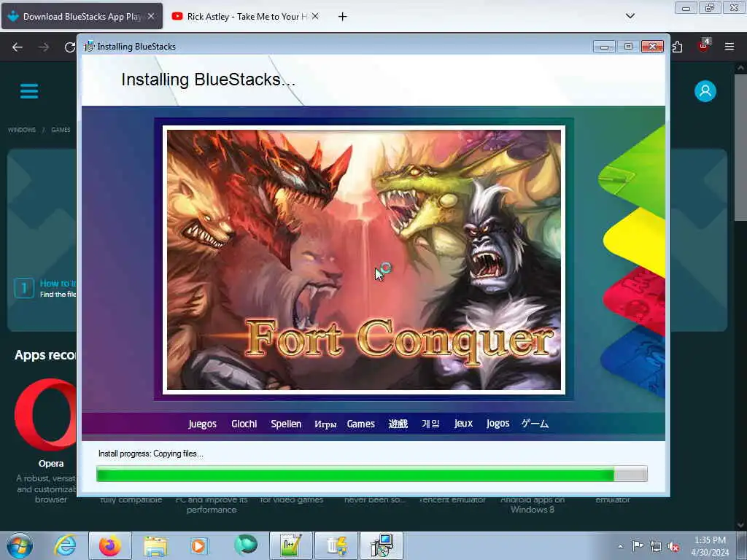The height and width of the screenshot is (560, 747).
Task: Click the 'Giochi' label in banner
Action: click(244, 424)
